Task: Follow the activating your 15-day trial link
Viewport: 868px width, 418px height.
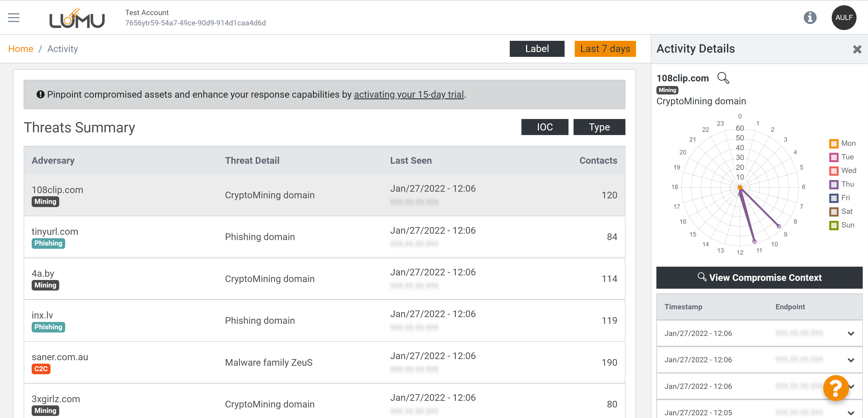Action: (409, 94)
